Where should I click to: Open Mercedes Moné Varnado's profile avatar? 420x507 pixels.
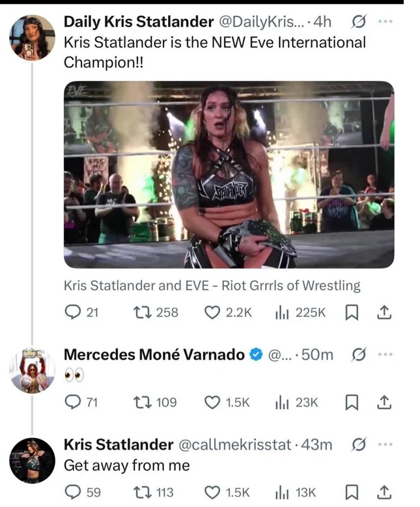click(32, 371)
